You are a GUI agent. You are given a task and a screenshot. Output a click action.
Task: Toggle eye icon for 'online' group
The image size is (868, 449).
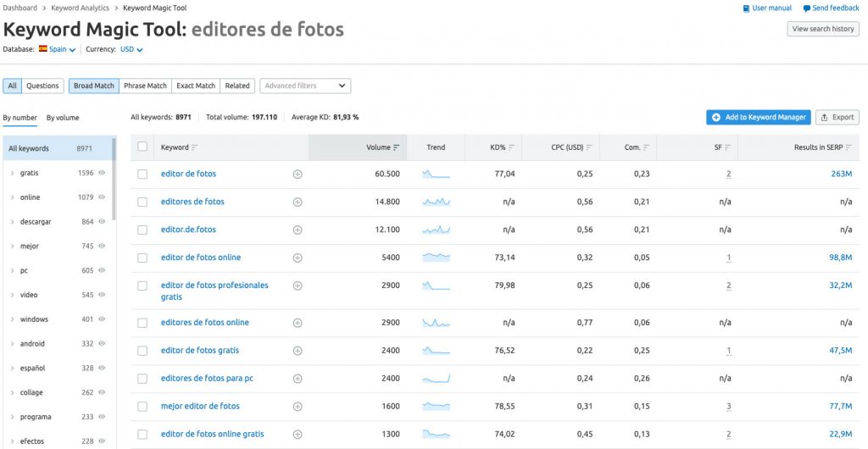pyautogui.click(x=102, y=197)
